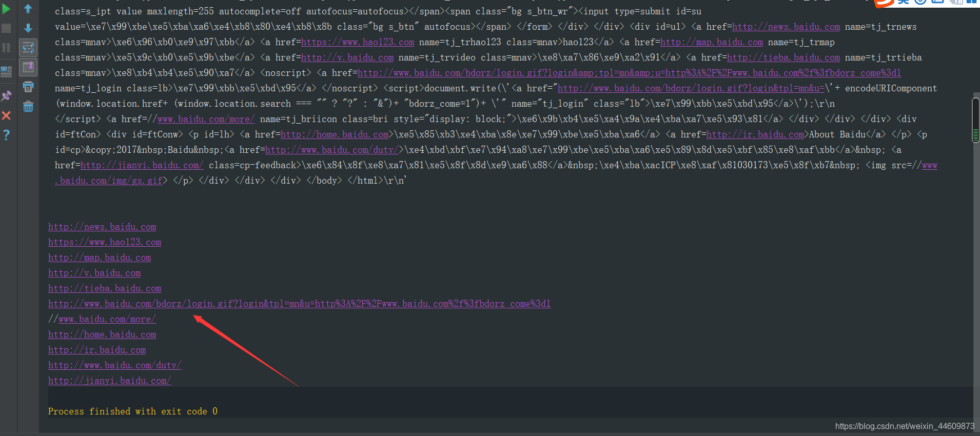Open jianyi.baidu.com href inside the HTML source
Viewport: 980px width, 436px height.
(142, 165)
